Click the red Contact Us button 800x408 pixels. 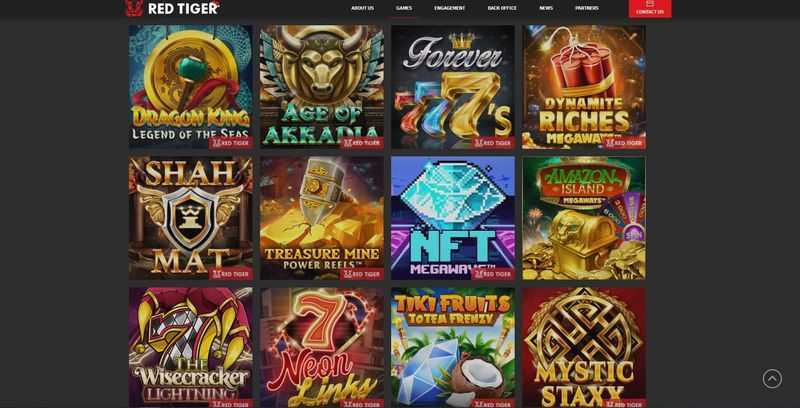pyautogui.click(x=650, y=9)
